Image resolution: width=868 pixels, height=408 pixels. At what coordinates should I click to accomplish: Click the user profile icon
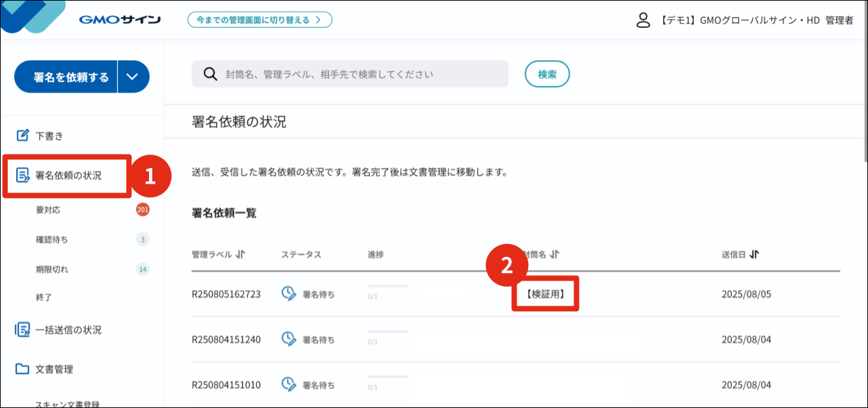click(x=643, y=20)
